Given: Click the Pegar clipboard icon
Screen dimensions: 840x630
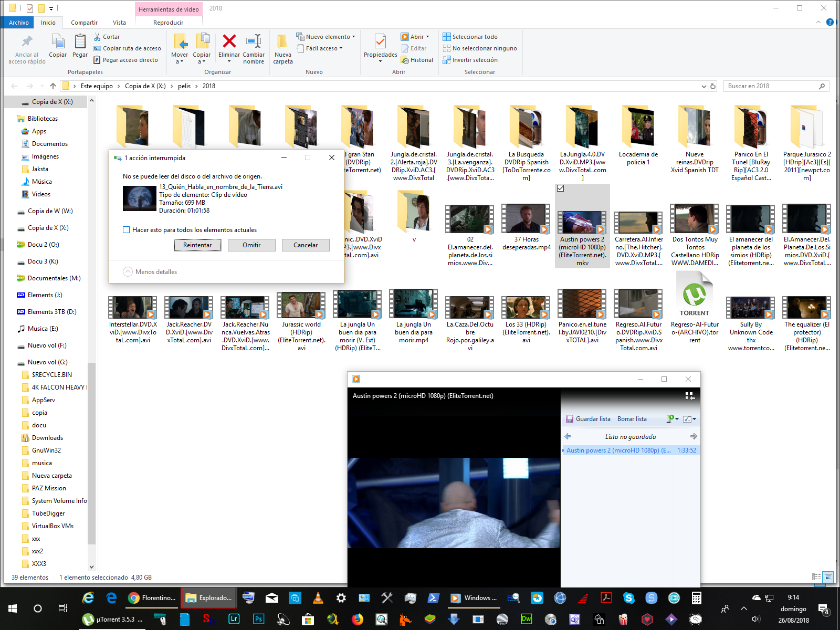Looking at the screenshot, I should [x=80, y=42].
